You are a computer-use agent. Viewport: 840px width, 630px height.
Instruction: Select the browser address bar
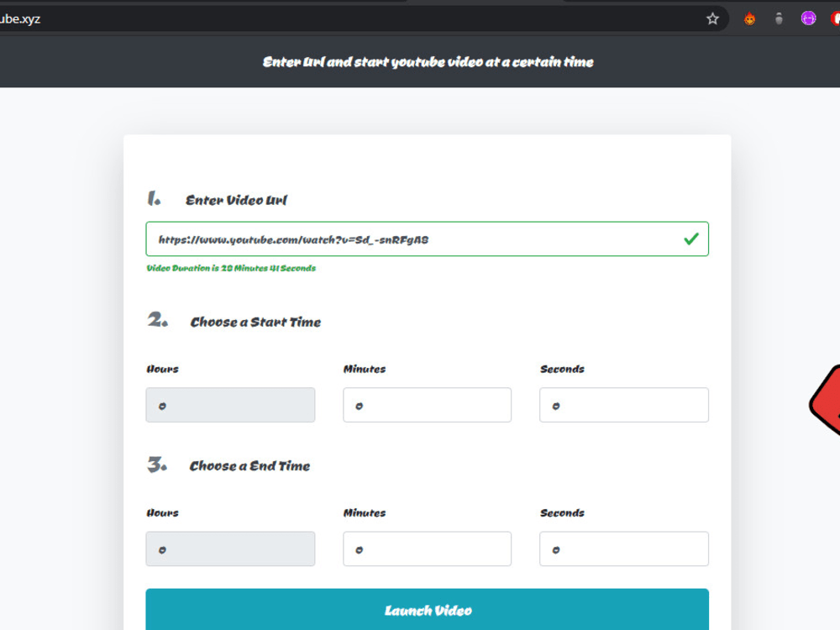point(336,18)
